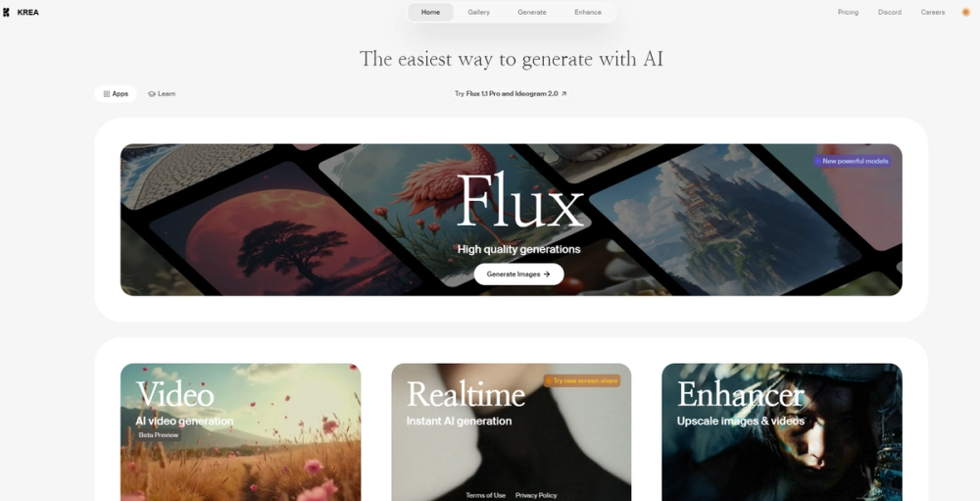
Task: Open the Enhancer upscale card
Action: tap(782, 432)
